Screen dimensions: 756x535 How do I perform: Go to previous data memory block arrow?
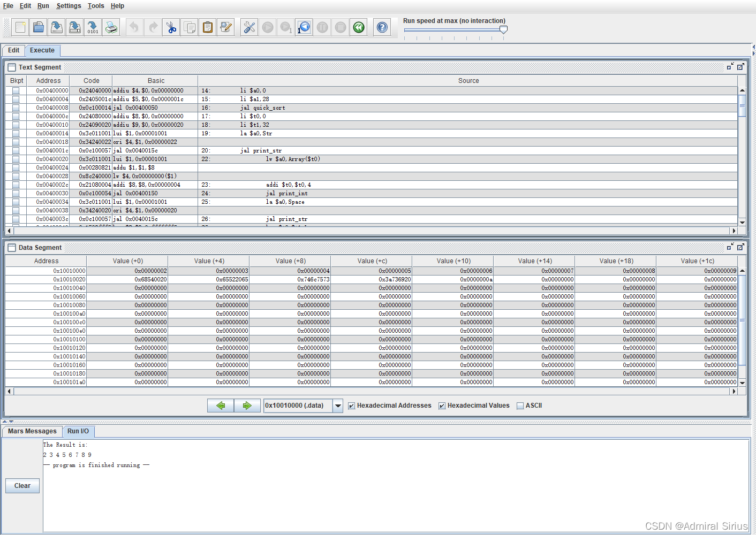[221, 406]
